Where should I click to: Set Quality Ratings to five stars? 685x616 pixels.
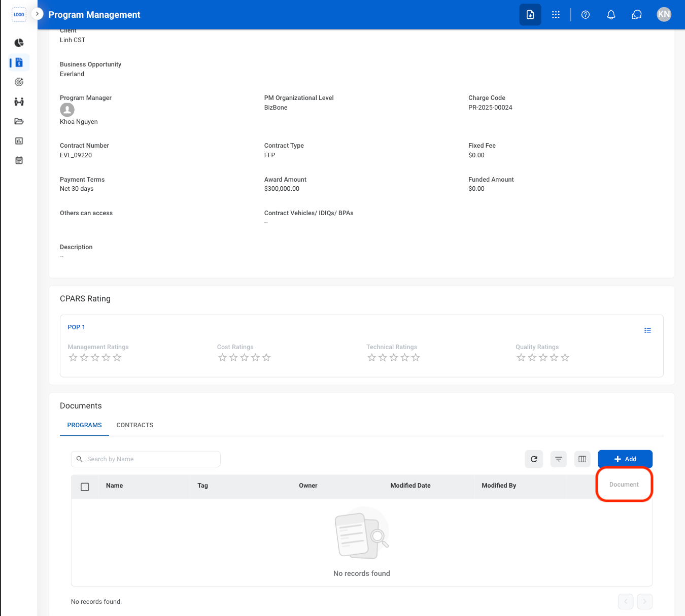[x=565, y=358]
